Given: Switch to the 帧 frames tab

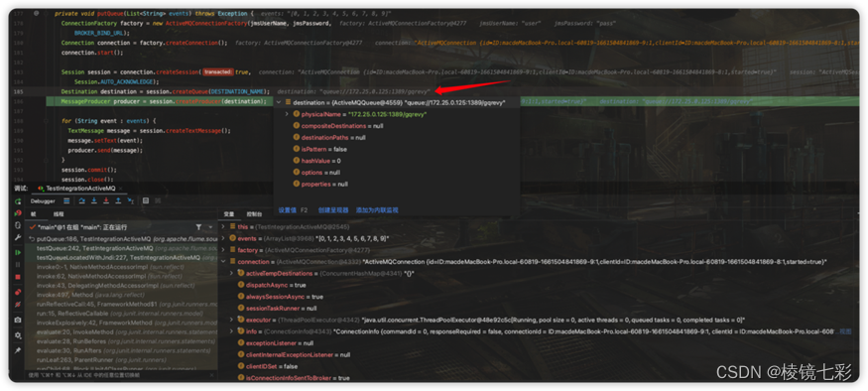Looking at the screenshot, I should click(33, 213).
